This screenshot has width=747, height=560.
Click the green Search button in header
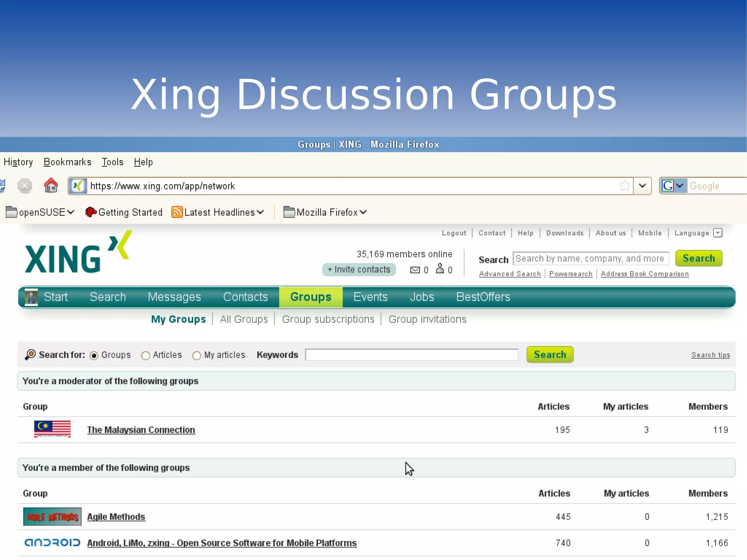pyautogui.click(x=698, y=258)
